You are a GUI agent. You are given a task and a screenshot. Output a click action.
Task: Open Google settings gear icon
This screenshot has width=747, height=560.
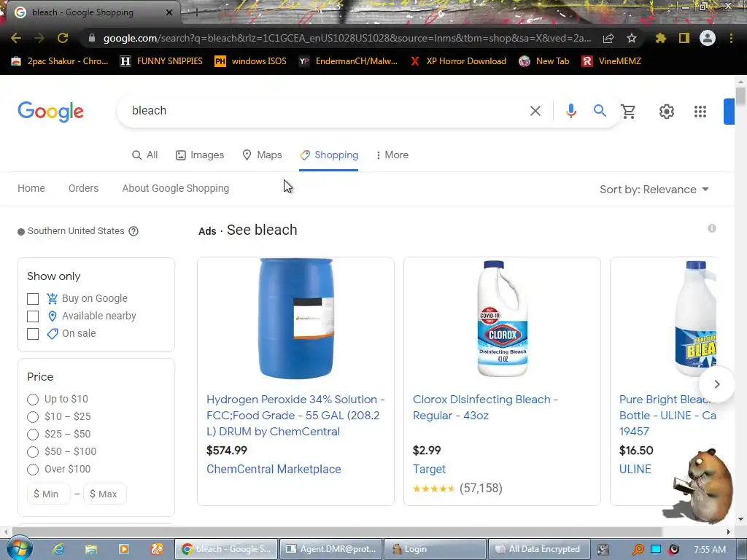click(667, 112)
